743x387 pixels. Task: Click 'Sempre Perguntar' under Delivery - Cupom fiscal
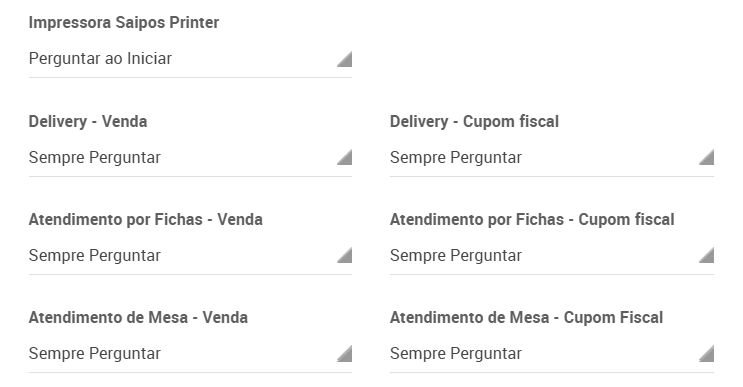coord(456,158)
